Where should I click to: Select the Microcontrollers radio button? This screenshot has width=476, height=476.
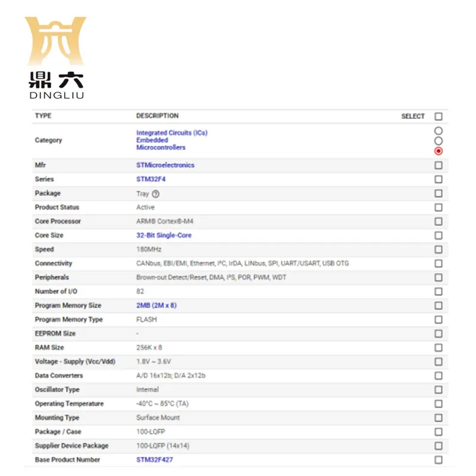click(x=438, y=151)
